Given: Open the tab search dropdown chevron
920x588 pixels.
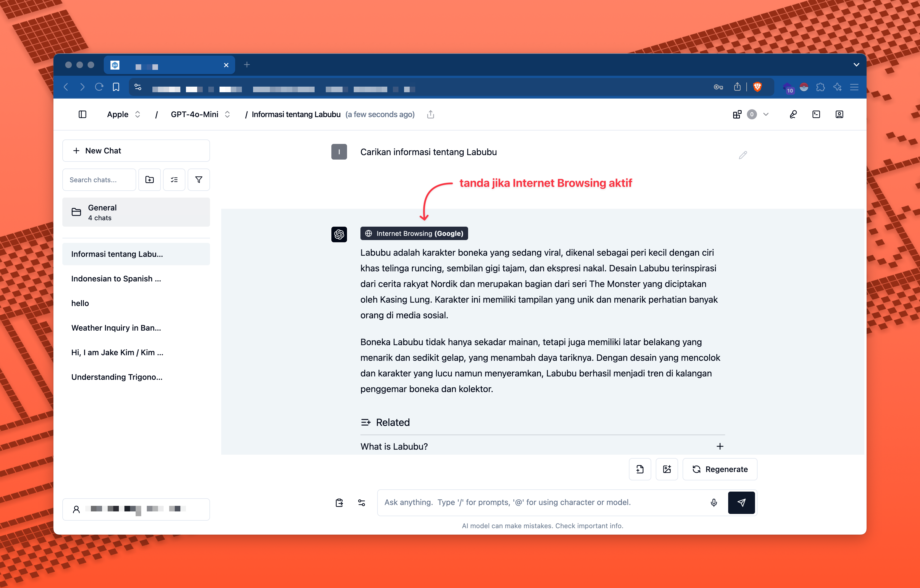Looking at the screenshot, I should pos(856,65).
